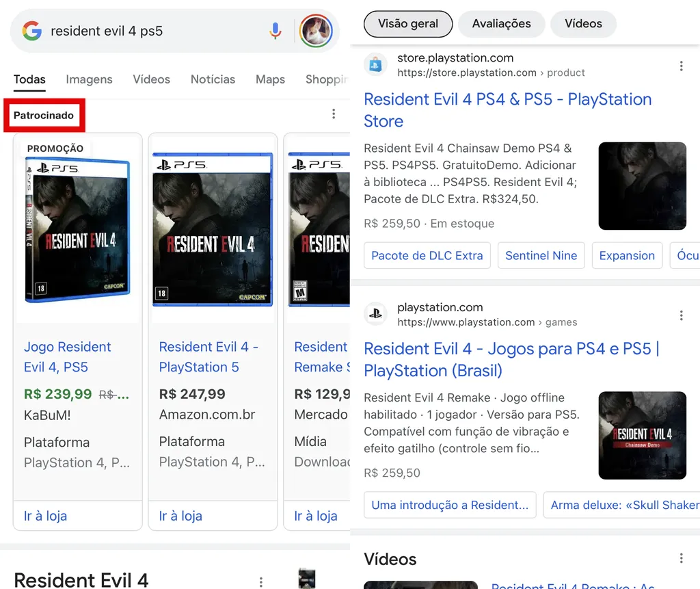Open the KaBuM! game cover image

pos(78,230)
